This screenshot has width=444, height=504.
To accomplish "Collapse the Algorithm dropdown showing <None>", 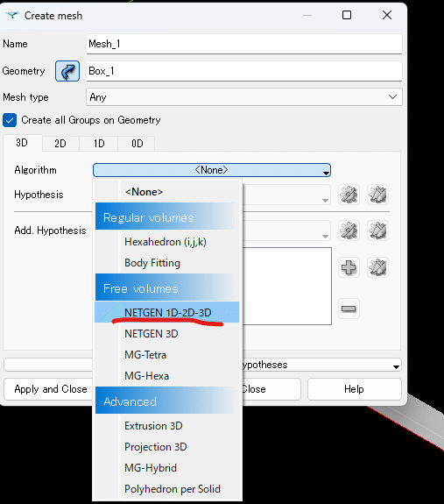I will click(x=212, y=170).
